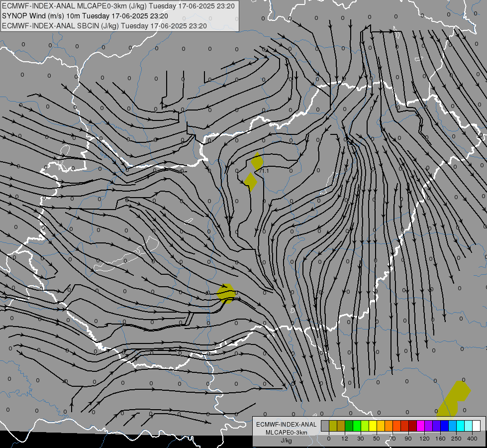Select the "SYNOP Wind (m/s) 10m" title line

coord(85,16)
